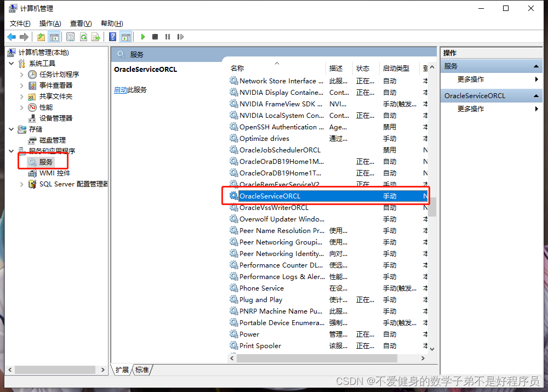Select WMI 控件 in the tree
The image size is (548, 392).
coord(54,173)
